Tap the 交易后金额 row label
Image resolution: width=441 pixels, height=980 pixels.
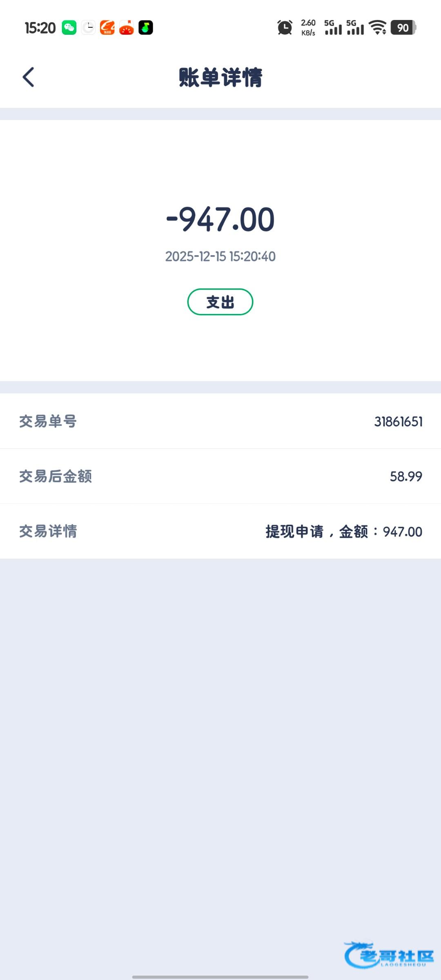pyautogui.click(x=56, y=476)
